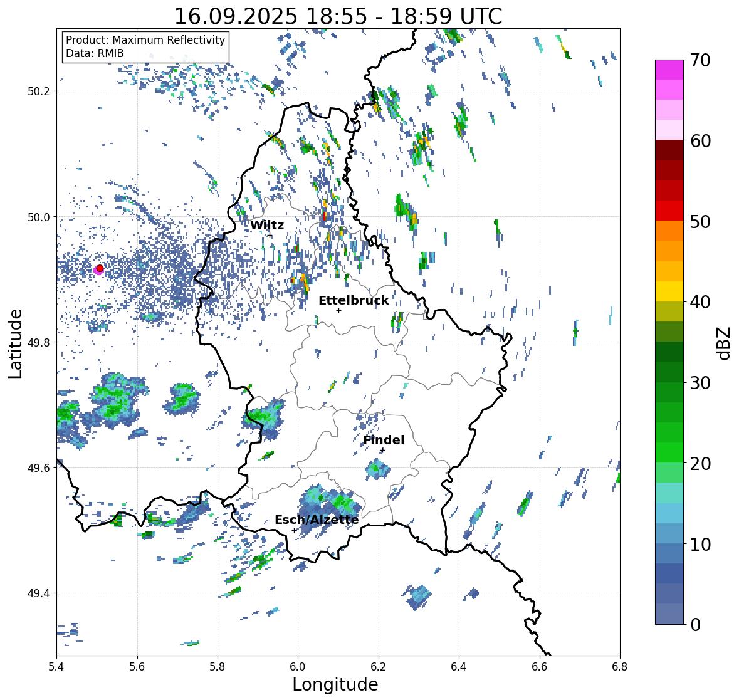The image size is (739, 700).
Task: Click the 6.6 longitude tick label
Action: point(539,667)
